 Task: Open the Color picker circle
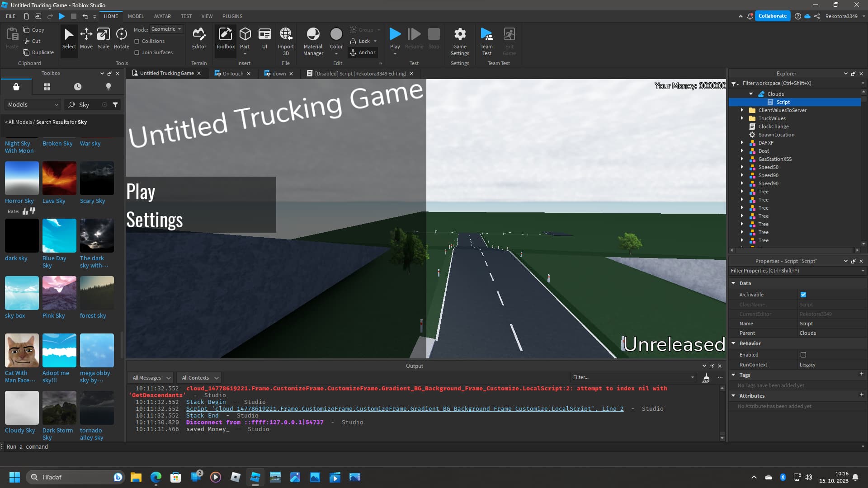coord(336,34)
